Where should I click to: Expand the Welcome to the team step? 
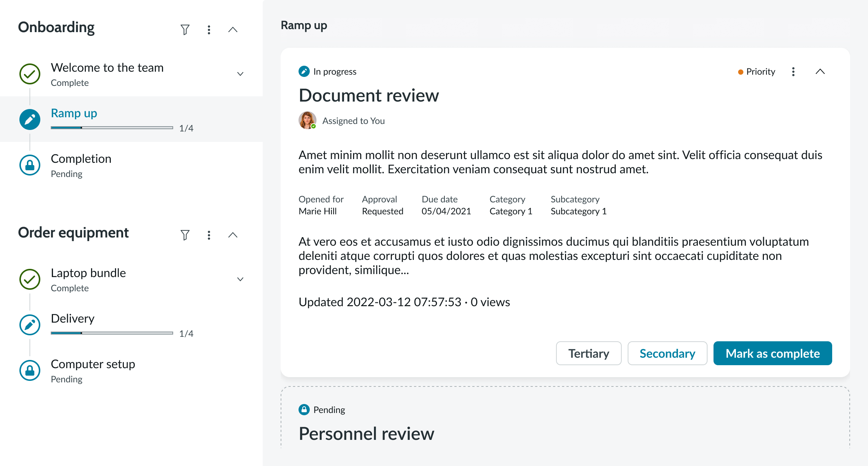240,74
